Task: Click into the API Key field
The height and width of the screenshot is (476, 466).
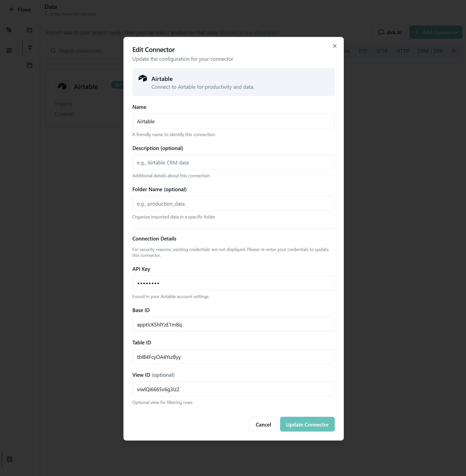Action: click(x=233, y=283)
